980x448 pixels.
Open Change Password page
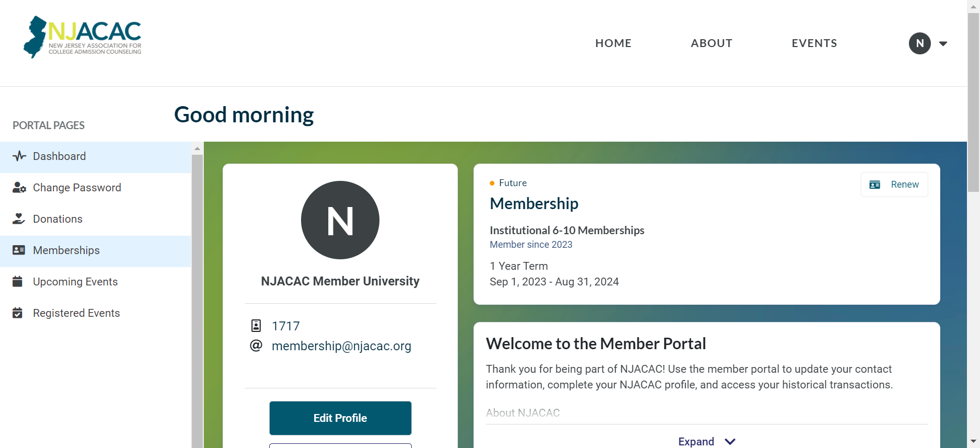click(96, 188)
